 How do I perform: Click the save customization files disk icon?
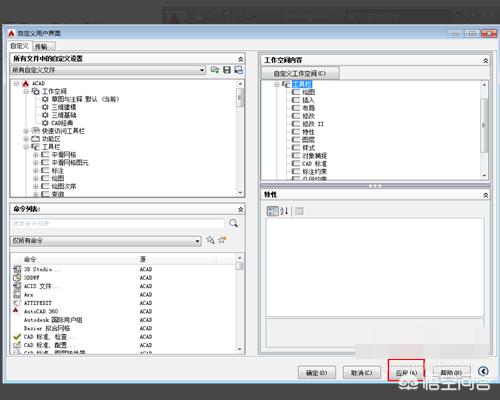(x=227, y=70)
